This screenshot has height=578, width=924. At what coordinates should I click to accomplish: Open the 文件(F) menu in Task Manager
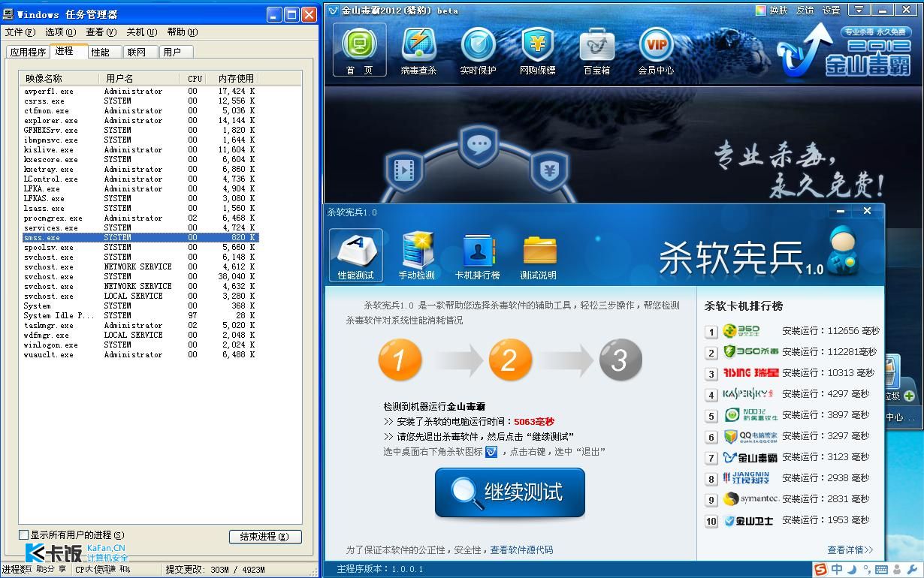(x=20, y=32)
